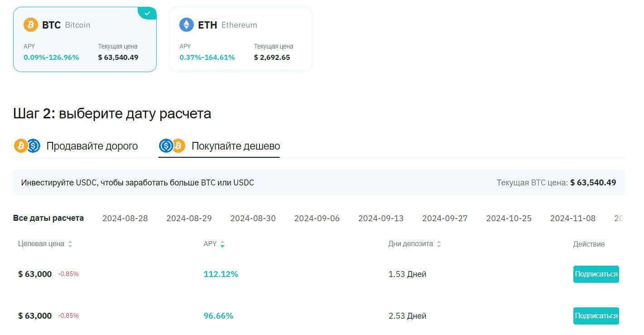Click the USDC/BTC coin pair icon beside Покупайте дешево

172,146
